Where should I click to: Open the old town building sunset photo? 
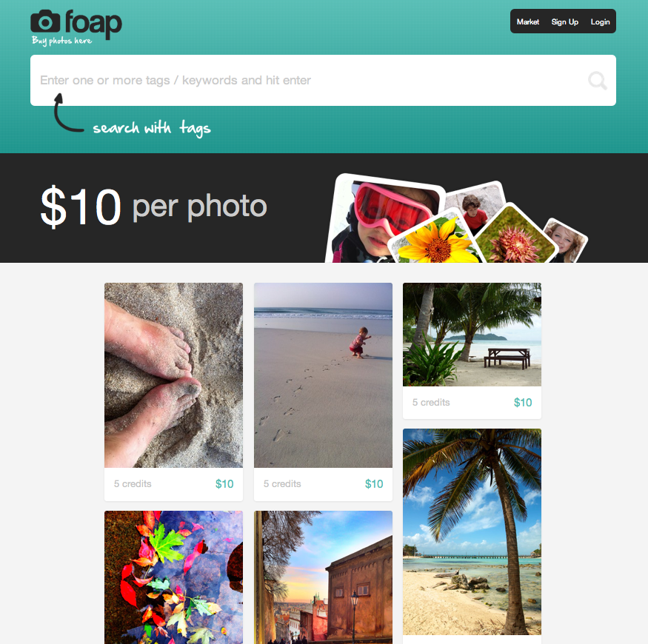point(323,577)
